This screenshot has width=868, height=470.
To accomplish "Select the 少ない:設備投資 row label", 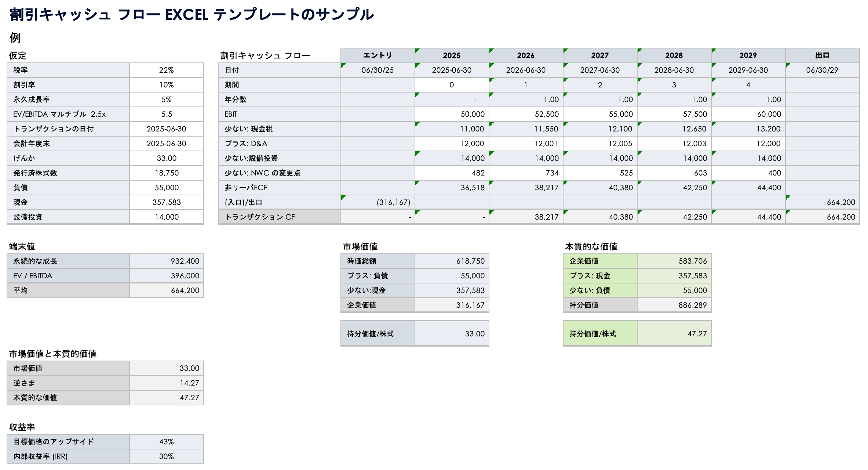I will click(x=280, y=158).
